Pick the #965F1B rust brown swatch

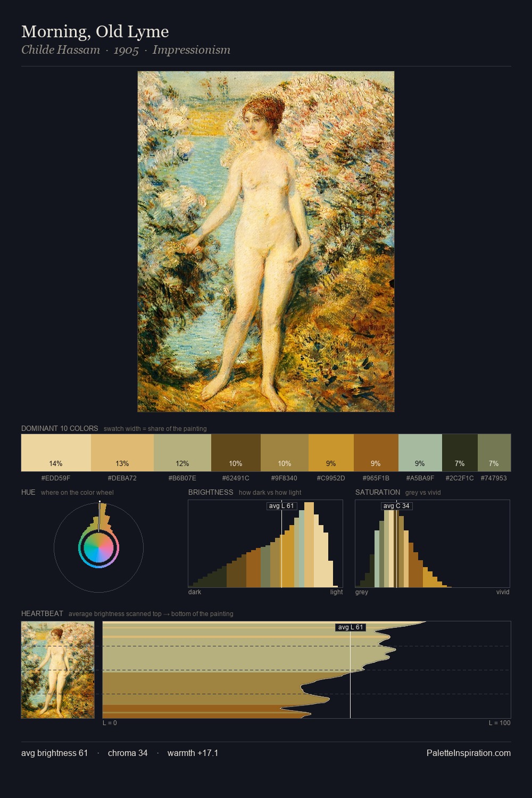[x=376, y=453]
